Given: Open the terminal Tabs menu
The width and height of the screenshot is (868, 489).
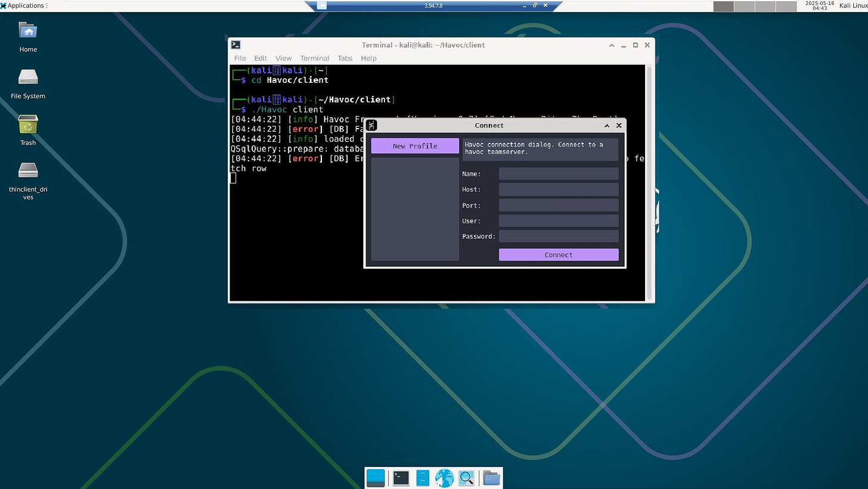Looking at the screenshot, I should tap(345, 58).
